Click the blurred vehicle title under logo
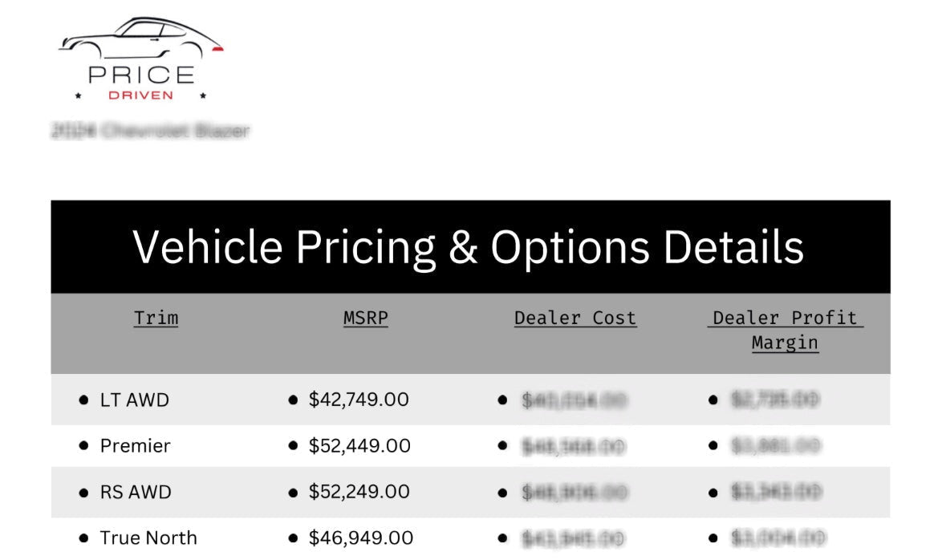This screenshot has width=934, height=560. [x=150, y=131]
